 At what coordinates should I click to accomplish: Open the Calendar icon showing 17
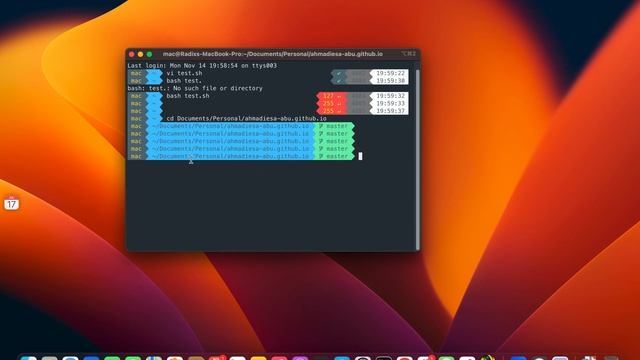tap(11, 203)
